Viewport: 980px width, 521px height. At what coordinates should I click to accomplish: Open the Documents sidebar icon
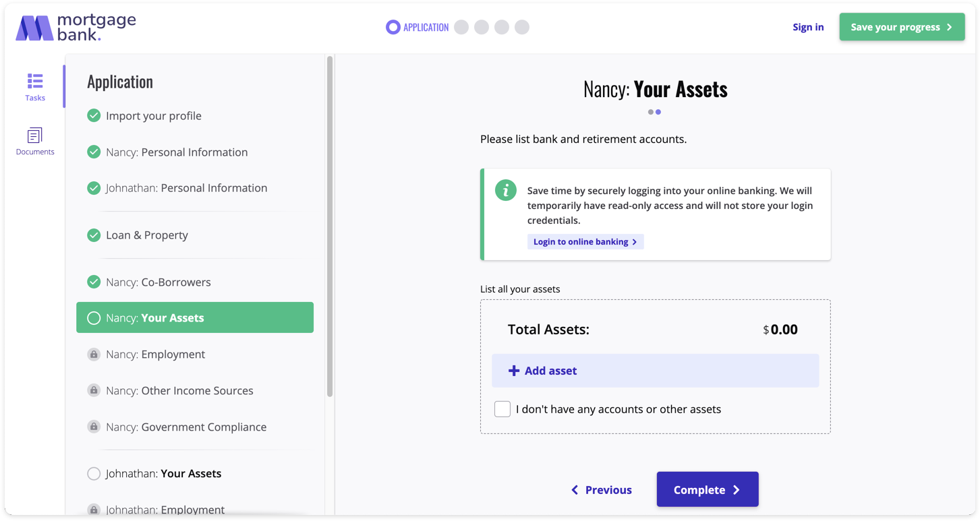35,142
